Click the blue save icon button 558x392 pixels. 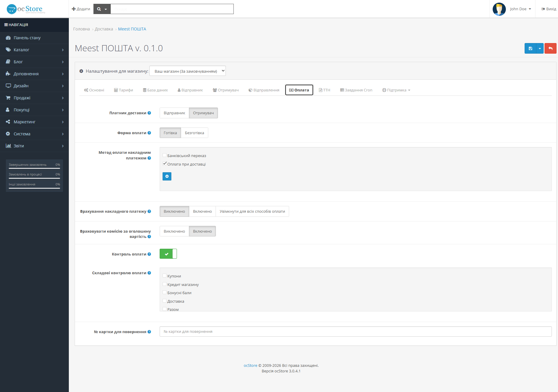pos(530,48)
